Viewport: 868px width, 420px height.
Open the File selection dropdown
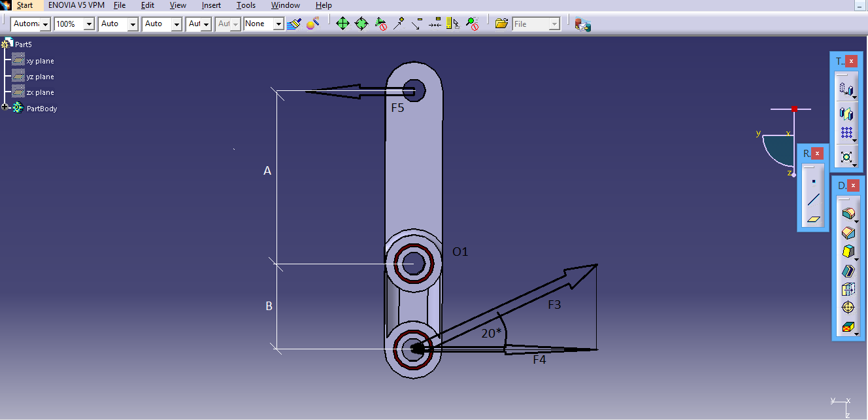(537, 24)
